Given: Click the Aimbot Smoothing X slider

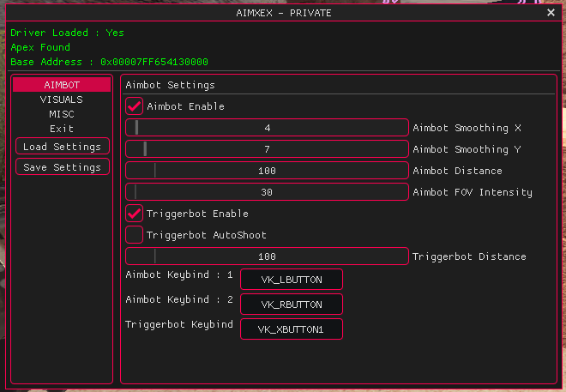Looking at the screenshot, I should [x=267, y=128].
